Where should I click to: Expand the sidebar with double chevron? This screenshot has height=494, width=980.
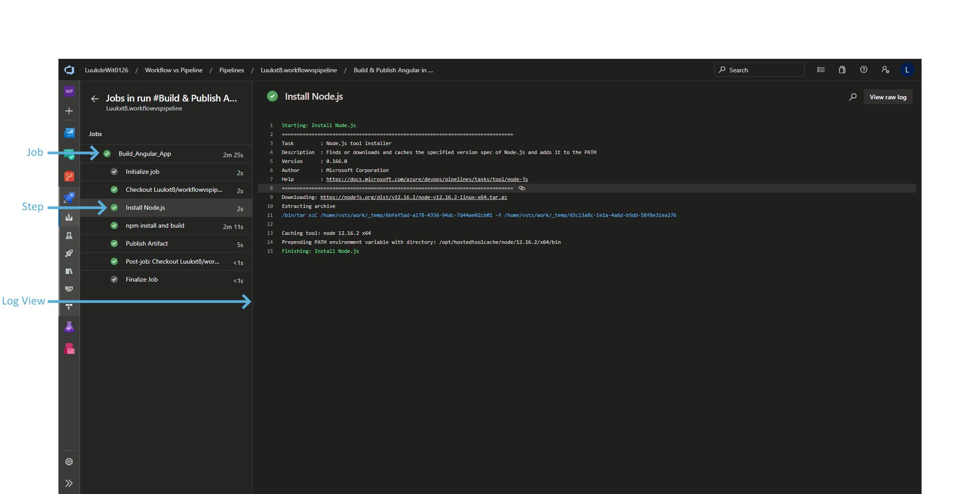(69, 483)
